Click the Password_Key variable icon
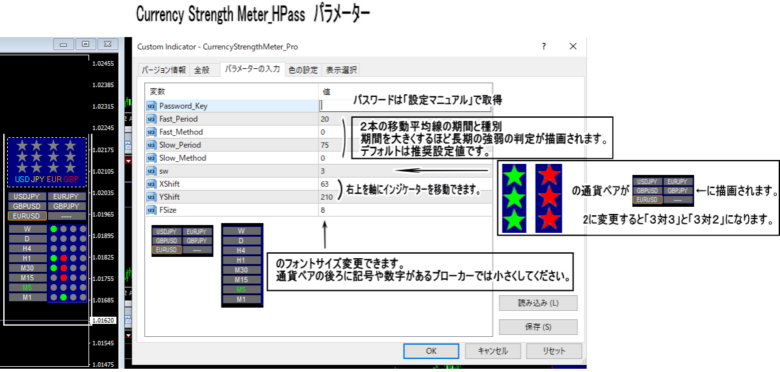This screenshot has height=372, width=780. point(151,106)
